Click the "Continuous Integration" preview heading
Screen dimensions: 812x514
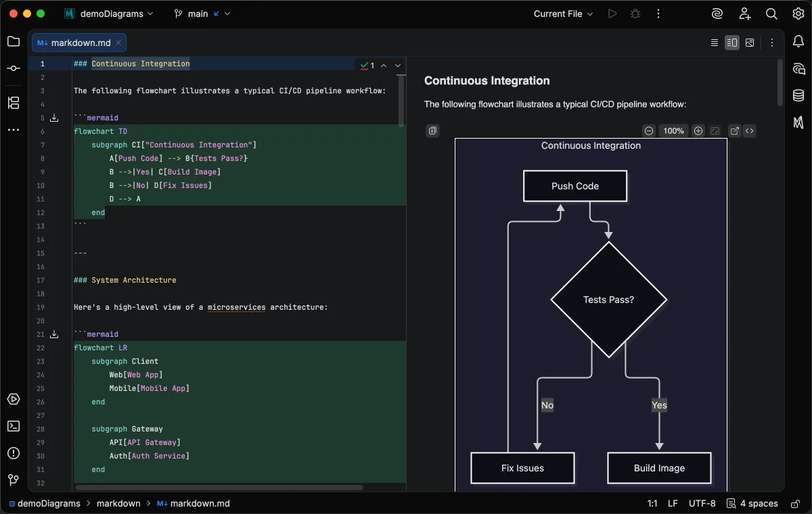(487, 80)
